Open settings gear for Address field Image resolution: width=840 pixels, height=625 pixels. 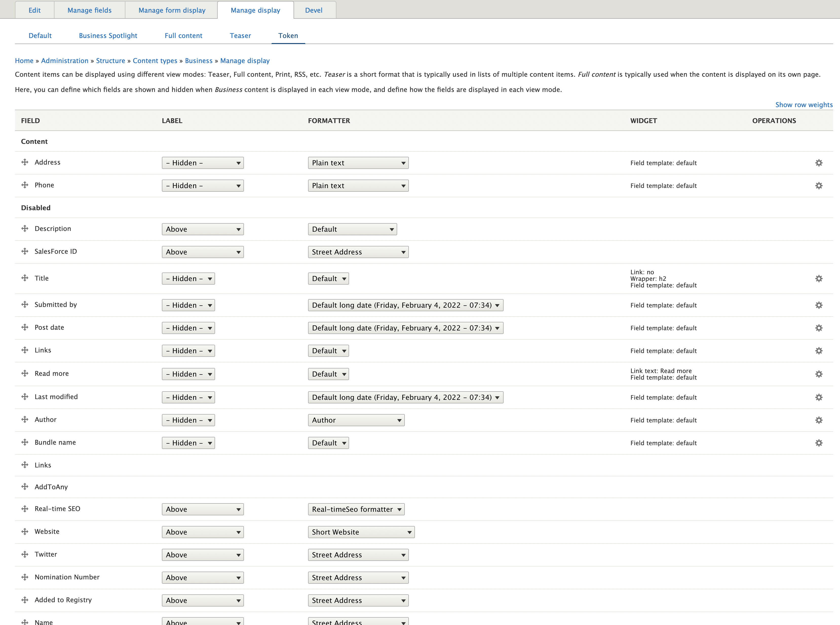click(818, 163)
